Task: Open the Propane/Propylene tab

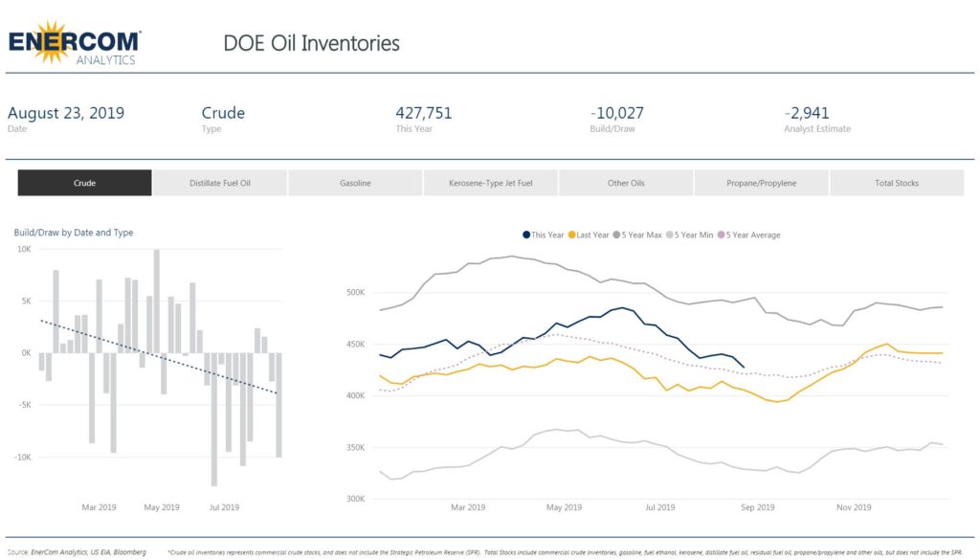Action: coord(760,182)
